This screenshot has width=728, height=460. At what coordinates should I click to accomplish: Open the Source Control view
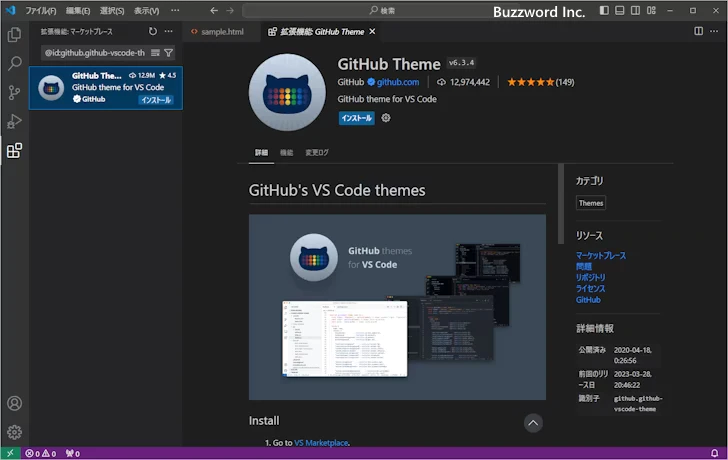pos(14,92)
